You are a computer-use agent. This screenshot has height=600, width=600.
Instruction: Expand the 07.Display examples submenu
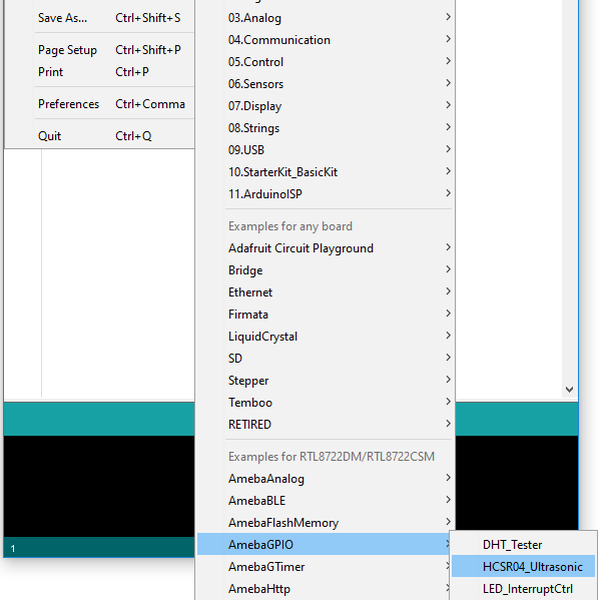point(326,106)
